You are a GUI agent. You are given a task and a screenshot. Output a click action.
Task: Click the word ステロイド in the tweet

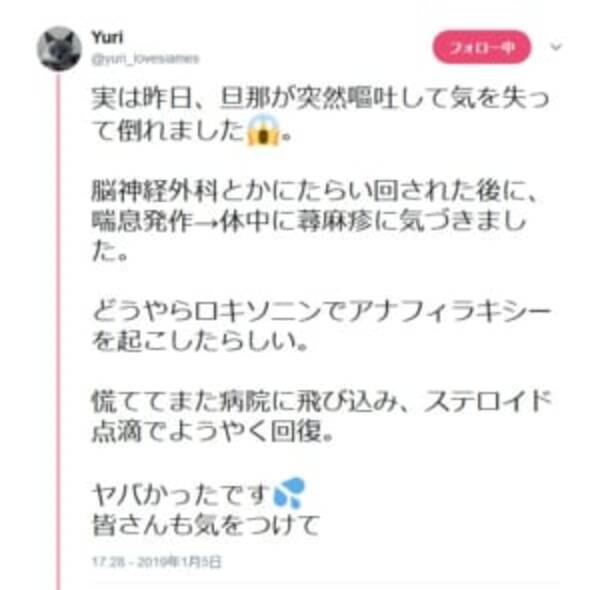(x=487, y=402)
